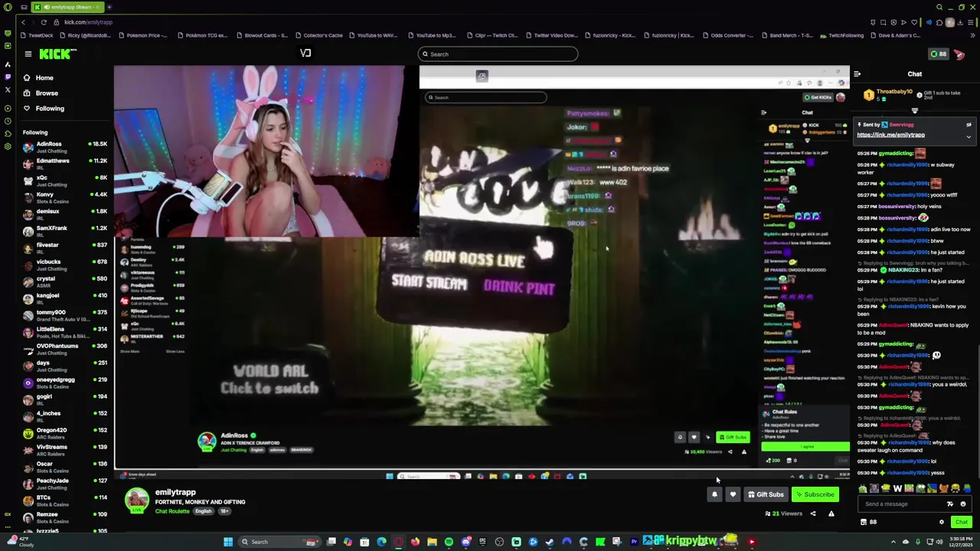
Task: Open browser extensions icon
Action: tap(939, 22)
